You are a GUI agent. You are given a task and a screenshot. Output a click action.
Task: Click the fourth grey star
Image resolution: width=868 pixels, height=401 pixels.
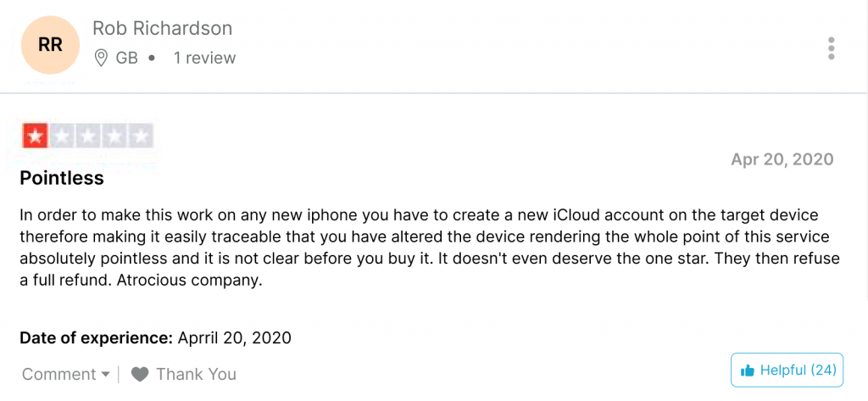coord(114,136)
